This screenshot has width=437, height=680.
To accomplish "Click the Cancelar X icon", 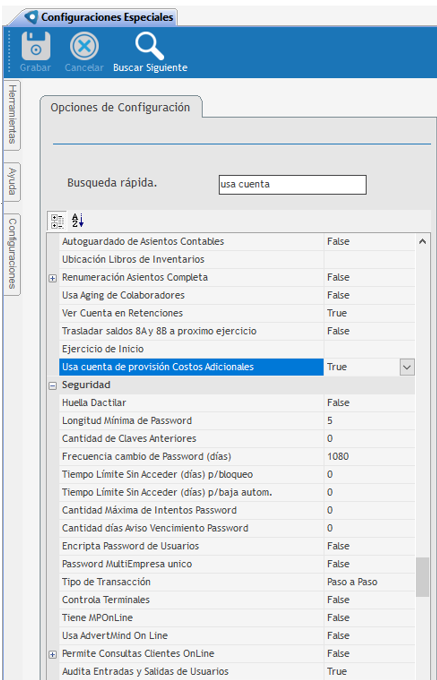I will 84,46.
